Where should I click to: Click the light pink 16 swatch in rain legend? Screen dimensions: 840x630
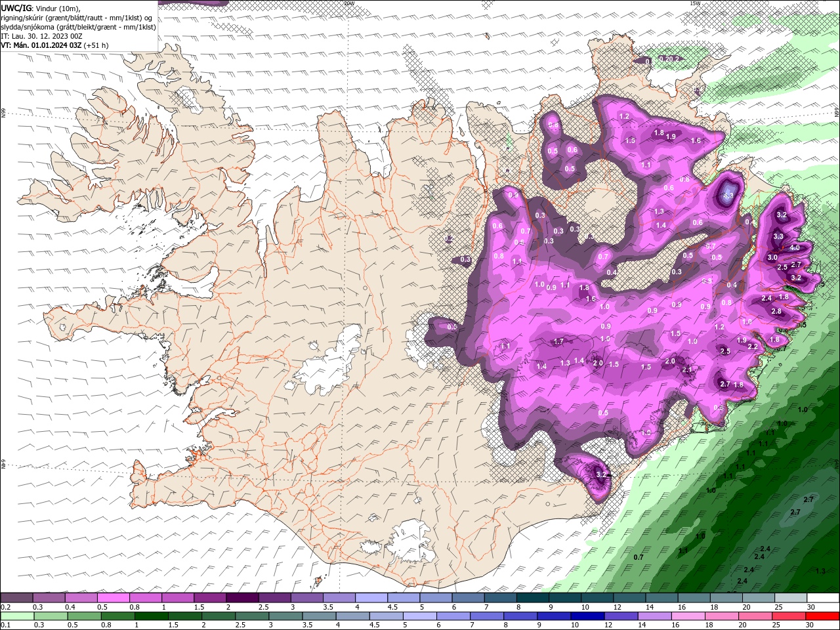[x=688, y=616]
